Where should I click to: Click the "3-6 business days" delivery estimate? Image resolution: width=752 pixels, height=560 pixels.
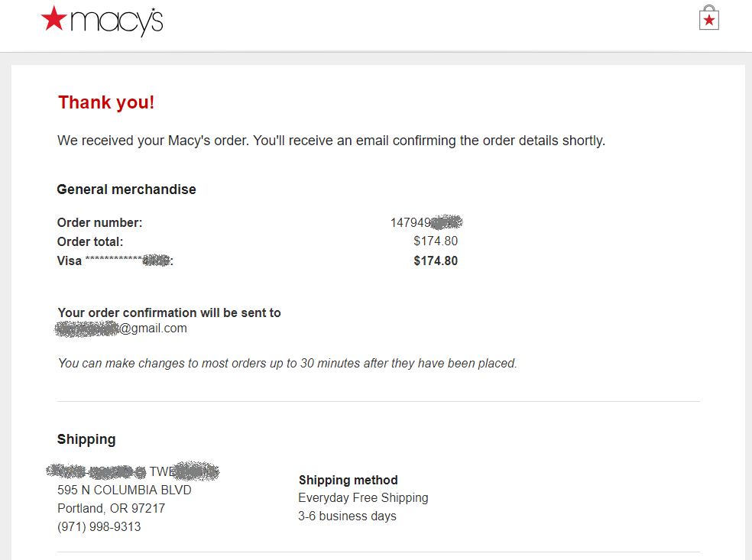point(347,516)
